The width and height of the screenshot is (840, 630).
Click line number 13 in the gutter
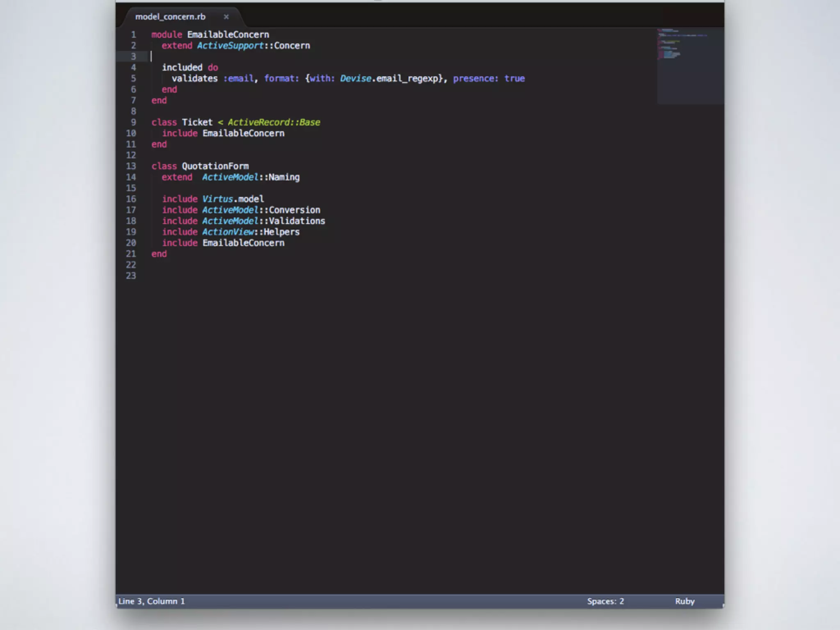pos(131,166)
